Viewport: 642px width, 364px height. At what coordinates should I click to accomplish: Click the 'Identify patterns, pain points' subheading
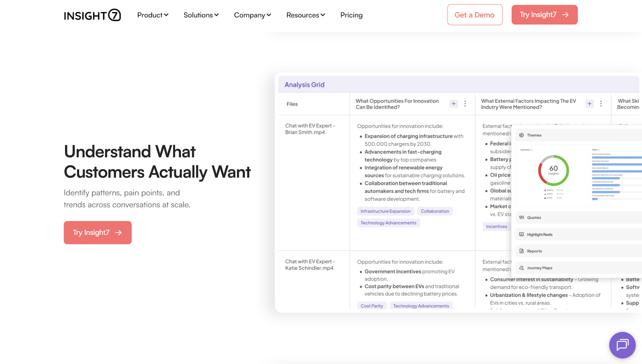point(127,199)
